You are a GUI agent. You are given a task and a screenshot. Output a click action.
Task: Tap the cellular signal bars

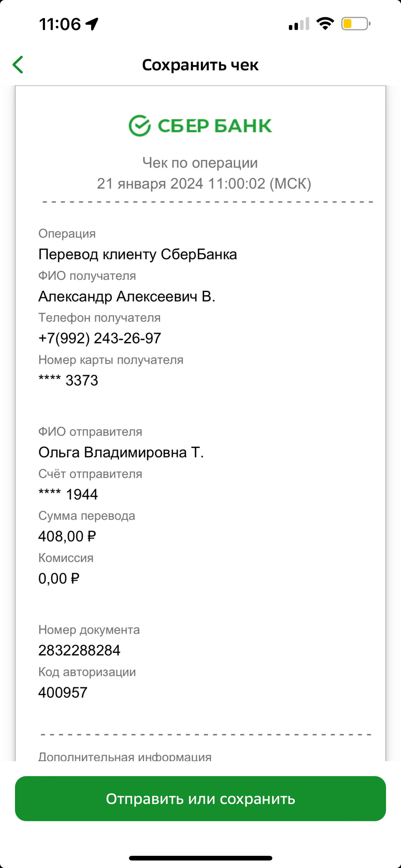pos(299,24)
